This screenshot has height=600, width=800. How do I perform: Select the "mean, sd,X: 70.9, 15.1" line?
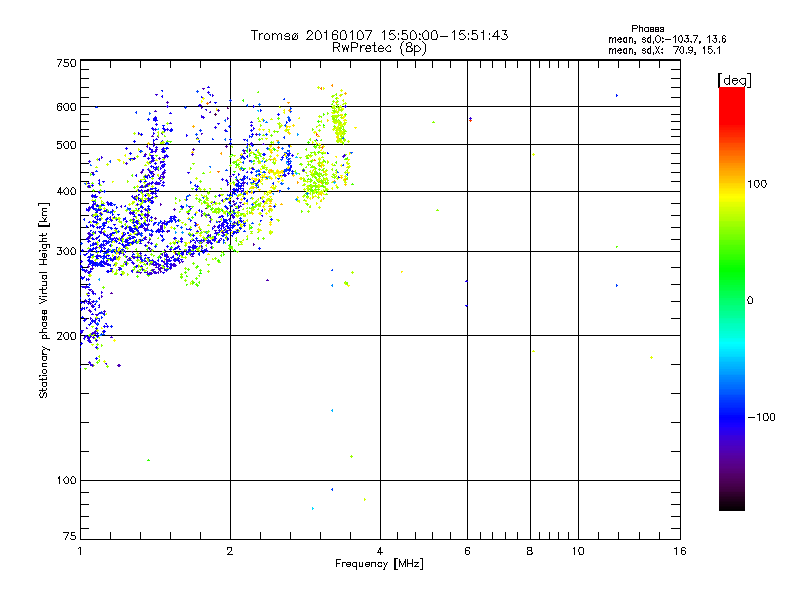coord(664,50)
